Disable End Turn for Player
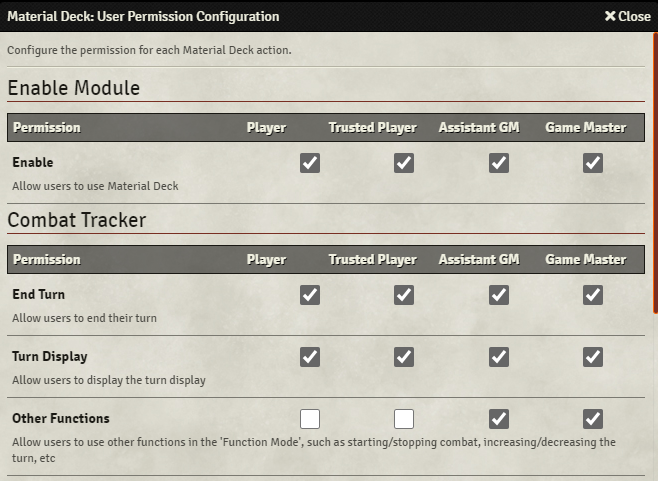The width and height of the screenshot is (658, 481). (x=310, y=295)
